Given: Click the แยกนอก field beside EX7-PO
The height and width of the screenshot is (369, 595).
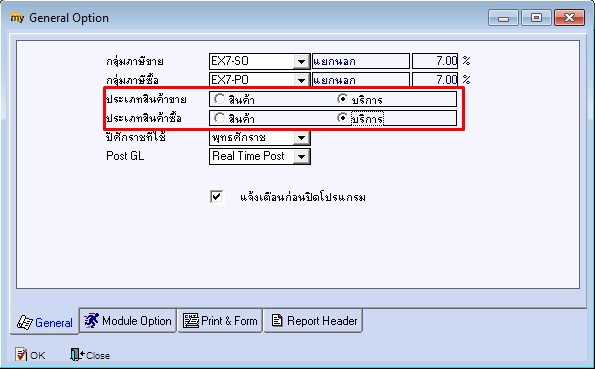Looking at the screenshot, I should (361, 80).
